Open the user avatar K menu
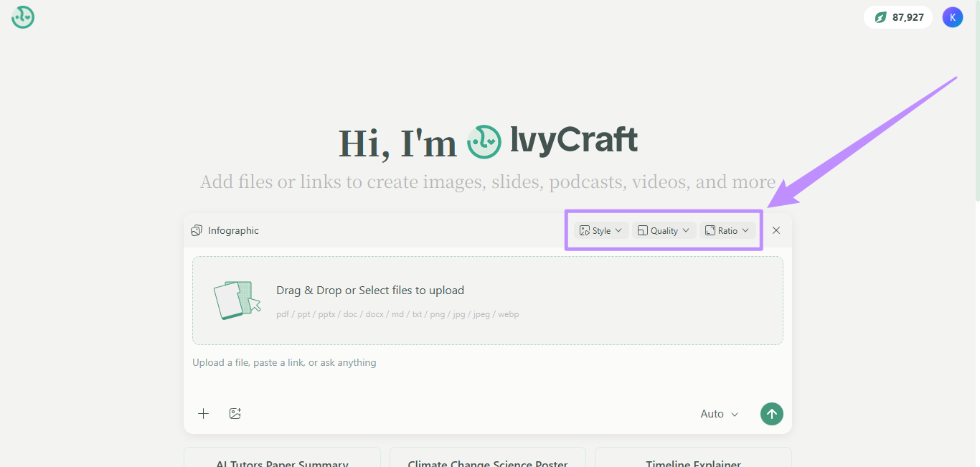 click(953, 17)
